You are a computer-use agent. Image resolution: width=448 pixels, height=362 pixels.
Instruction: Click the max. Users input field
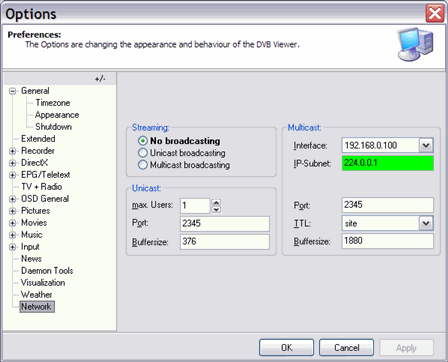coord(195,206)
